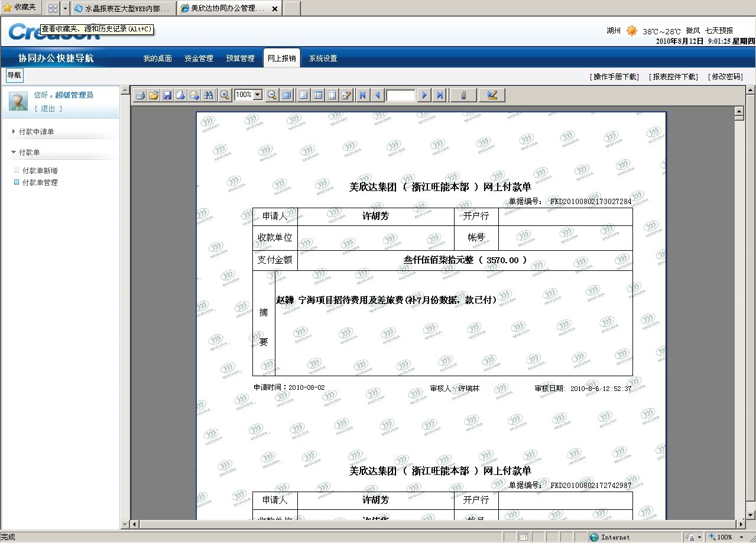Viewport: 756px width, 543px height.
Task: Open 我的桌面 menu
Action: pos(157,59)
